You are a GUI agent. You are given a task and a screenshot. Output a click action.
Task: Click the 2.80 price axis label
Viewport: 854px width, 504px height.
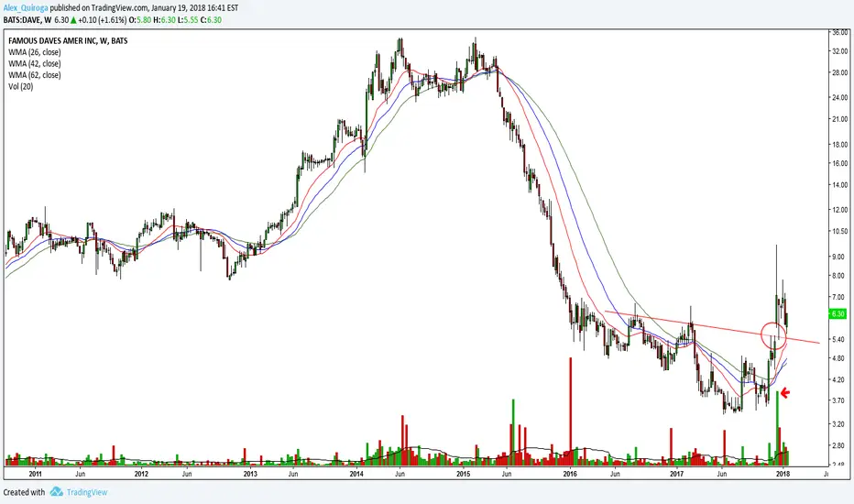point(838,445)
